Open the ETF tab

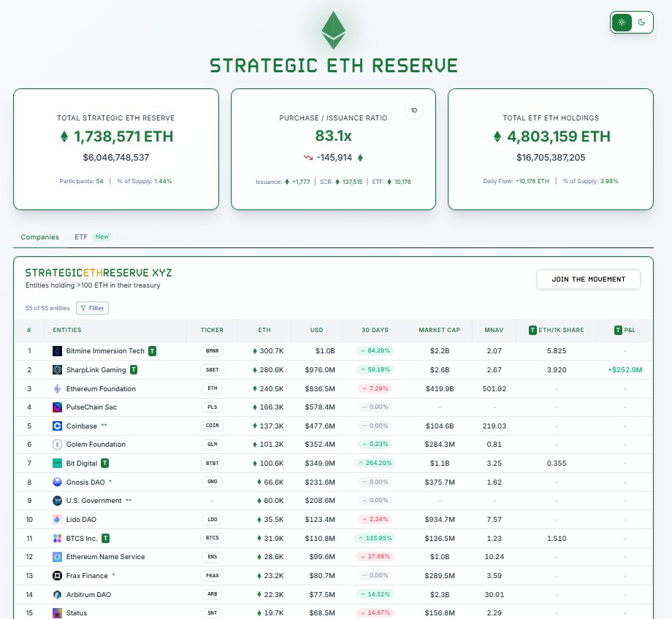(x=81, y=237)
